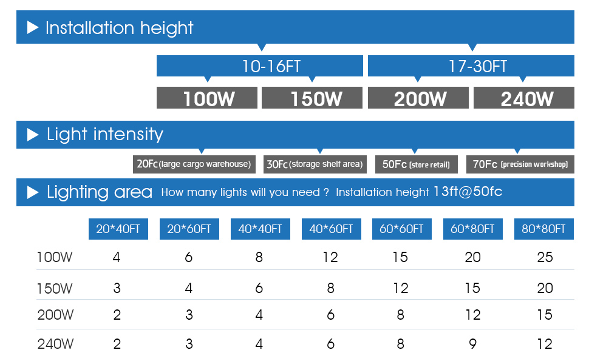Click the triangle beside Installation height

(33, 28)
